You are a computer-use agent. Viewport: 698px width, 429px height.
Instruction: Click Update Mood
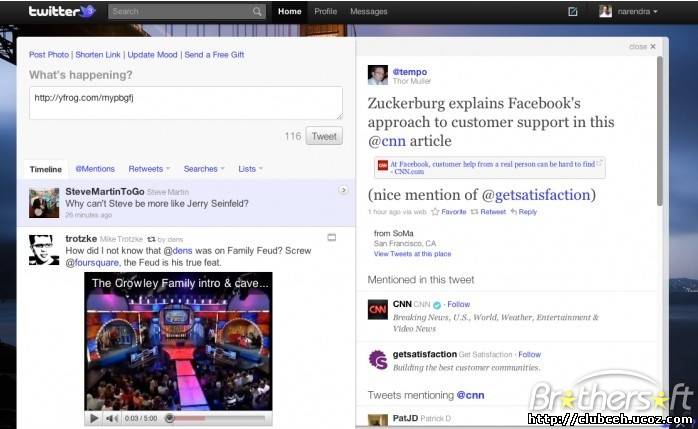click(x=152, y=55)
